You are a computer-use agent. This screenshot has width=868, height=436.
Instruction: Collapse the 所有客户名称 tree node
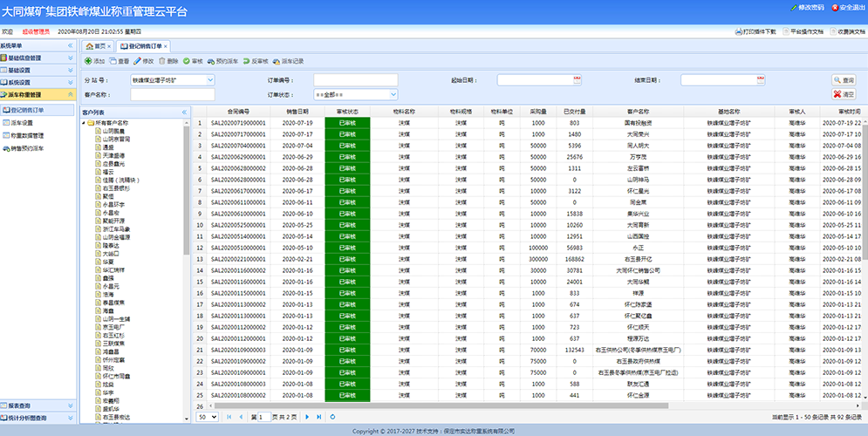pos(85,123)
